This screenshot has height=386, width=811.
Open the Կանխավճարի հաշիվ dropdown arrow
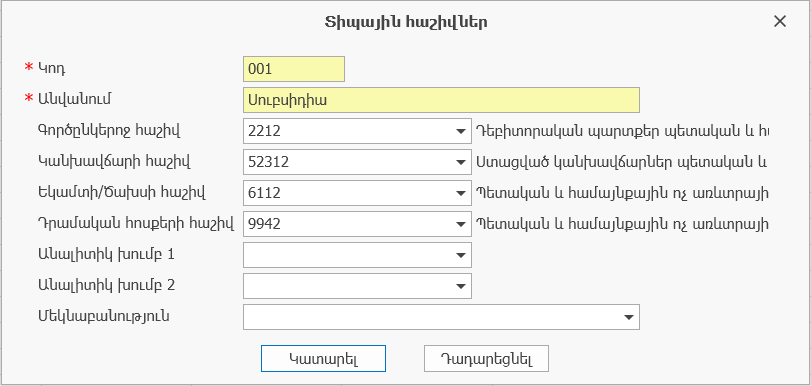[461, 162]
